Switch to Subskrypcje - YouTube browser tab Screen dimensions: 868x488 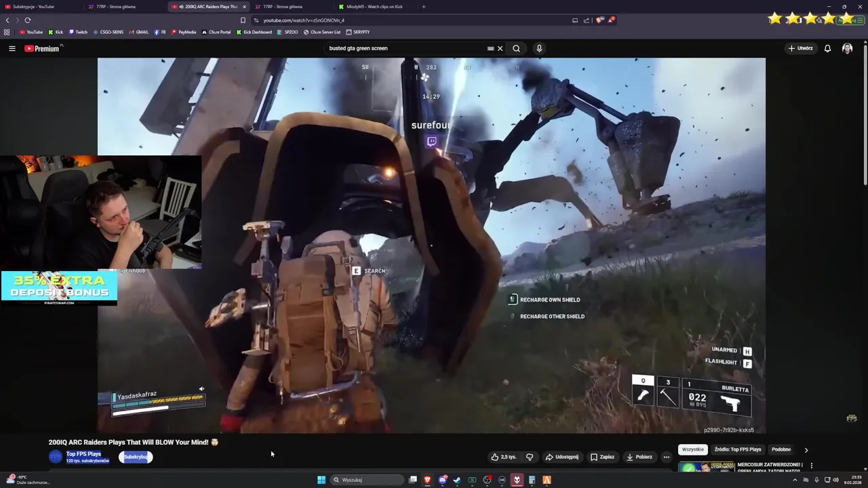[41, 7]
